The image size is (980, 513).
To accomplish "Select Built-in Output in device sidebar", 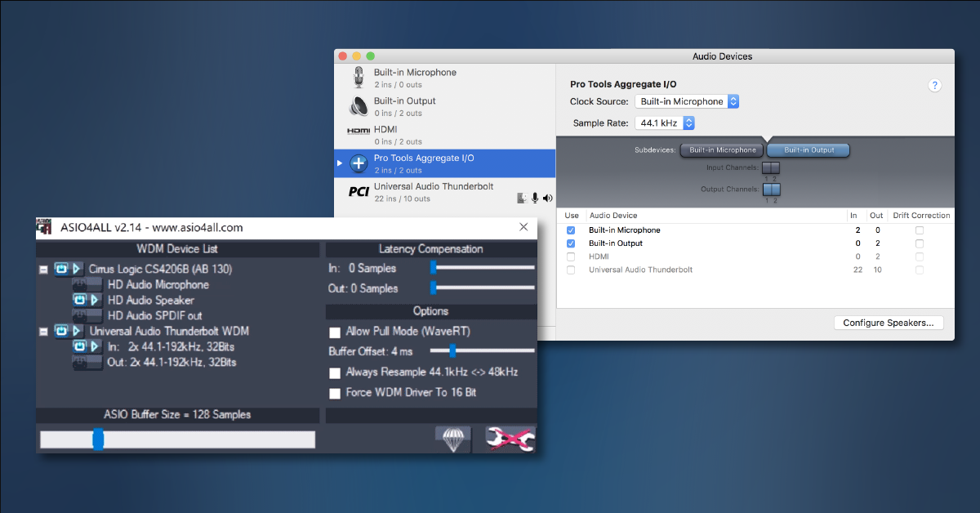I will coord(445,106).
